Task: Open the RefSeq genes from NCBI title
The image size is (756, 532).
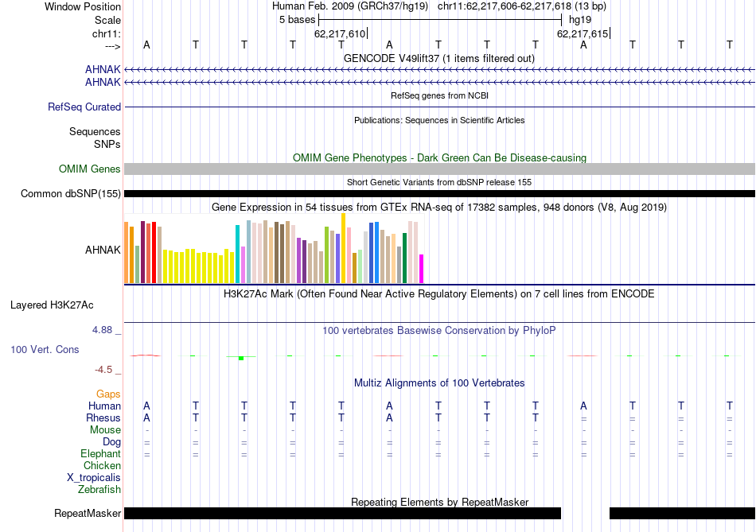Action: 439,95
